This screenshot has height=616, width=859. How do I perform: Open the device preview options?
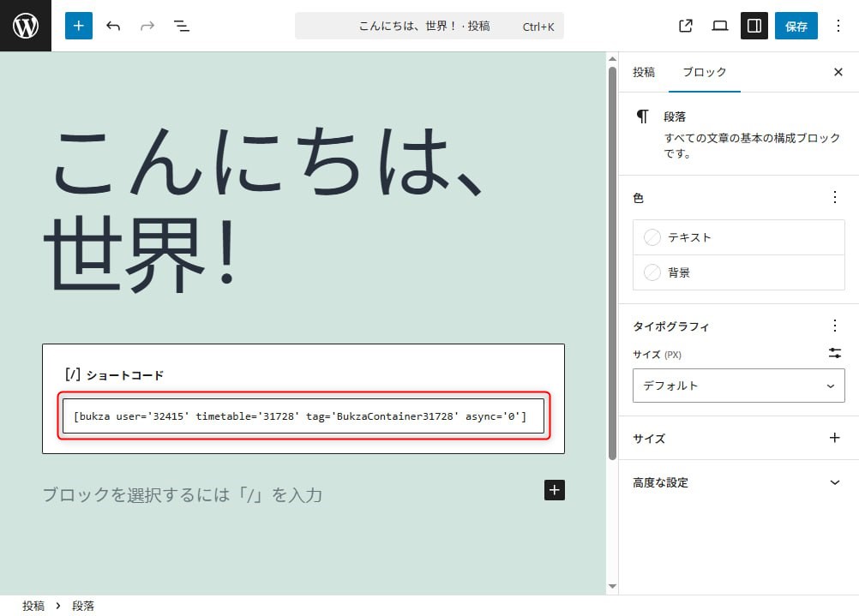[x=720, y=26]
